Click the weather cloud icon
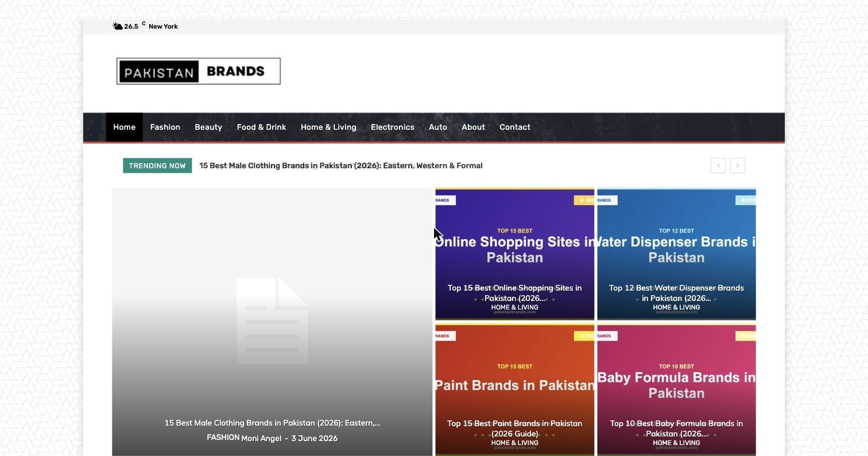This screenshot has width=868, height=456. [118, 26]
